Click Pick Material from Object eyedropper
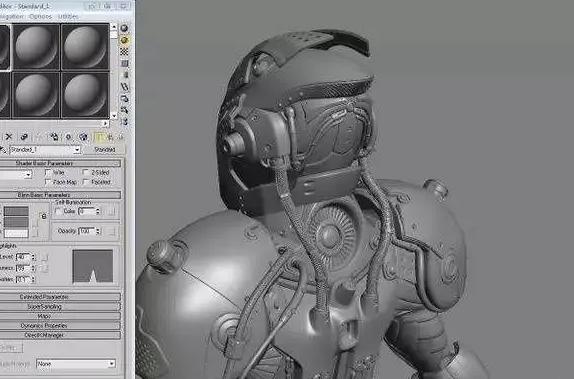Screen dimensions: 574x379 pyautogui.click(x=3, y=149)
